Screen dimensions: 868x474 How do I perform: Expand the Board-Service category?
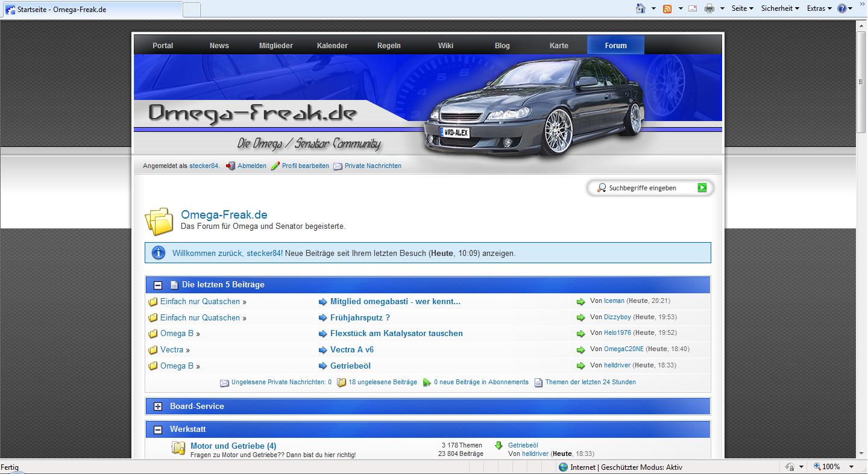coord(158,407)
